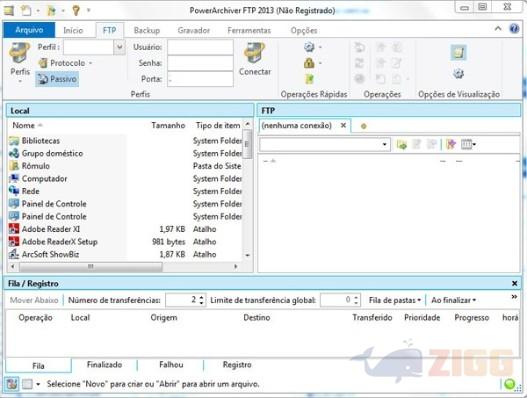Open the Registro tab in queue panel
527x398 pixels.
click(x=237, y=365)
